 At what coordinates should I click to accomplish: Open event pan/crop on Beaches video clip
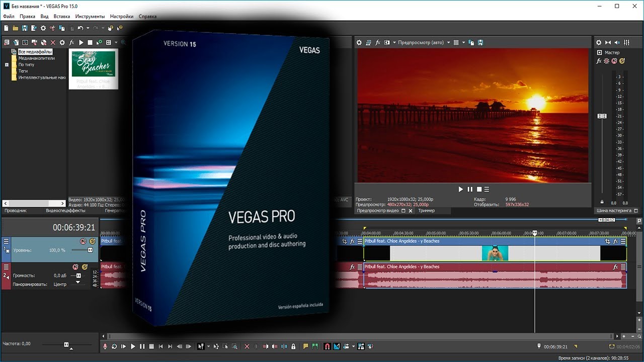click(x=607, y=241)
